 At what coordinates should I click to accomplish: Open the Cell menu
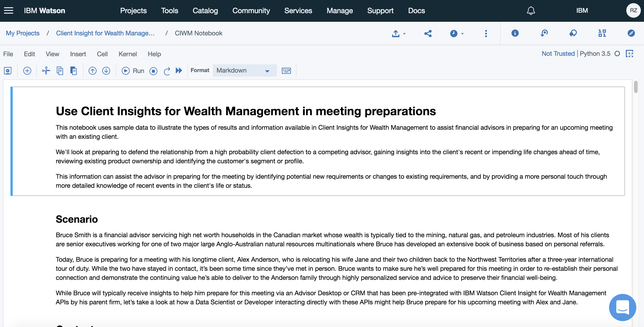102,54
